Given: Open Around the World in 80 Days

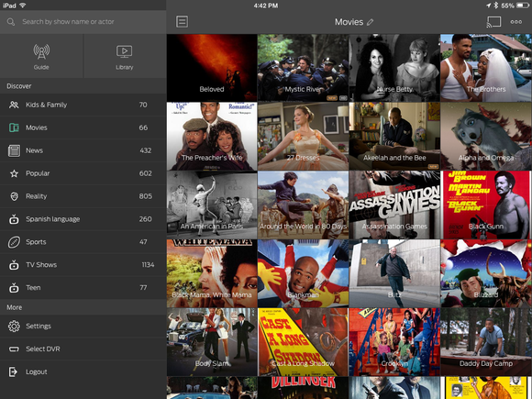Looking at the screenshot, I should (x=303, y=205).
